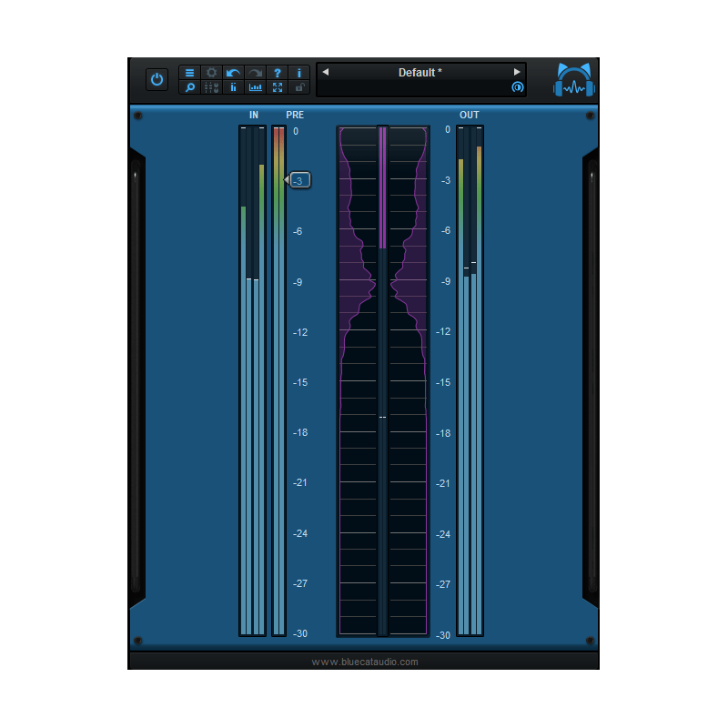Click the -3 dB gain slider handle
Image resolution: width=728 pixels, height=728 pixels.
coord(298,180)
